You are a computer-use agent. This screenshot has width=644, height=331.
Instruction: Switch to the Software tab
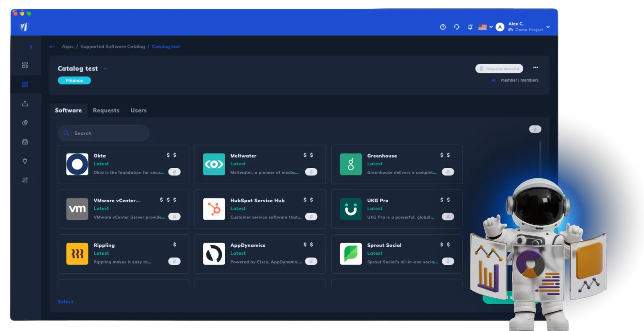[x=68, y=110]
